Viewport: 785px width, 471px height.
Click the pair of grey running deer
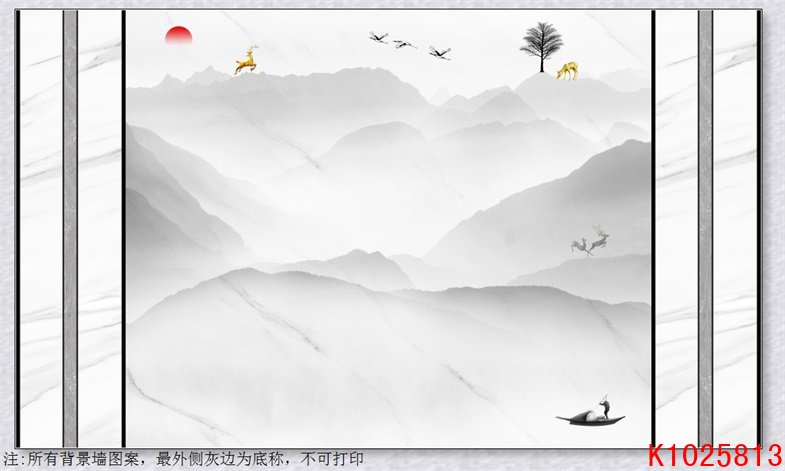click(x=591, y=240)
